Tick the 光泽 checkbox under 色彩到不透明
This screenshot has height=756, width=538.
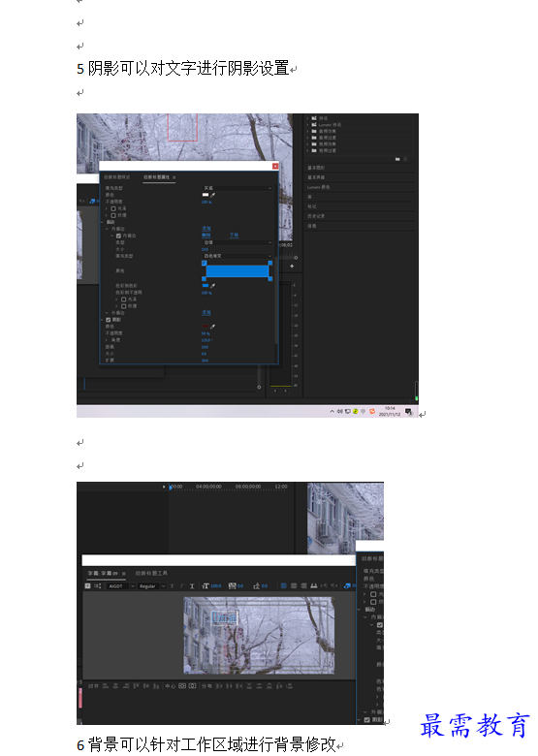pos(123,299)
